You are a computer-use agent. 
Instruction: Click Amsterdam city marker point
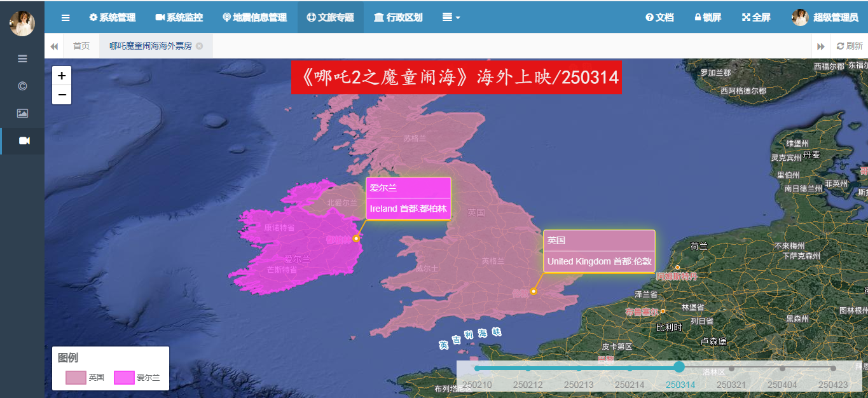click(678, 268)
